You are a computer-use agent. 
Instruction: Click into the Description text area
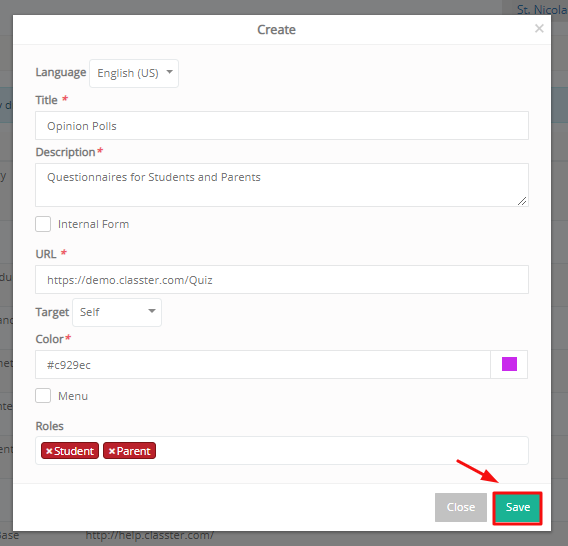click(282, 185)
